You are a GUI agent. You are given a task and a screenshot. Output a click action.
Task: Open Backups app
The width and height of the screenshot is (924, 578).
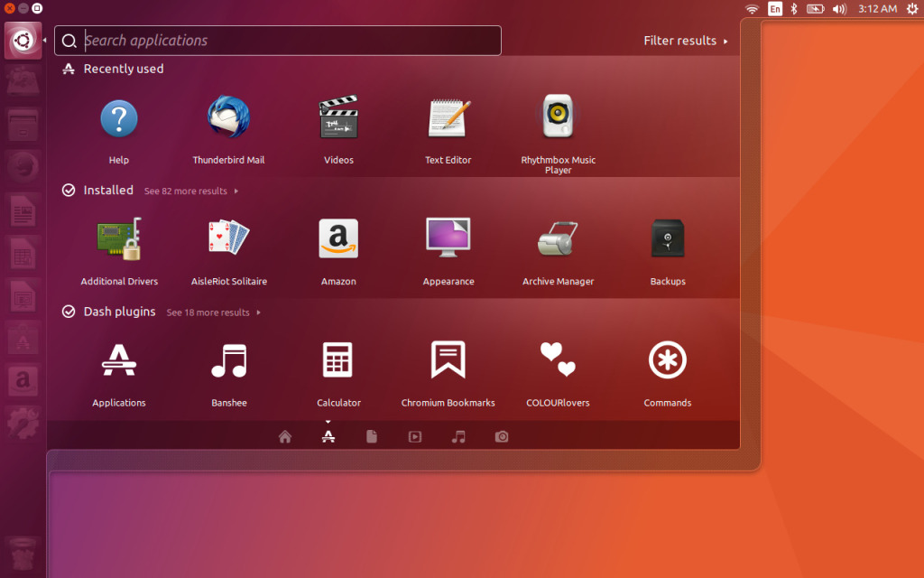coord(668,238)
